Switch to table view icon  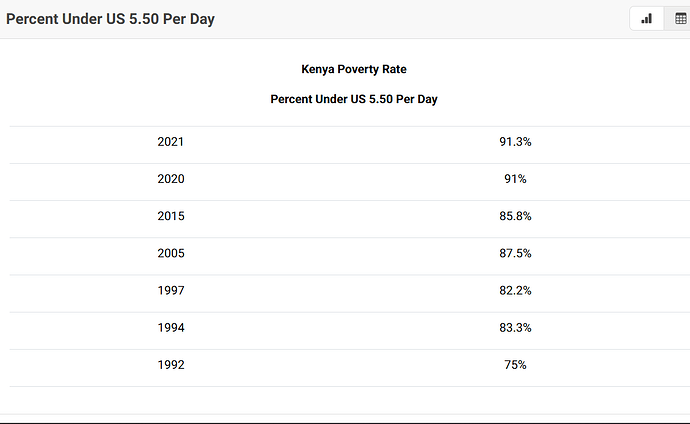coord(681,19)
